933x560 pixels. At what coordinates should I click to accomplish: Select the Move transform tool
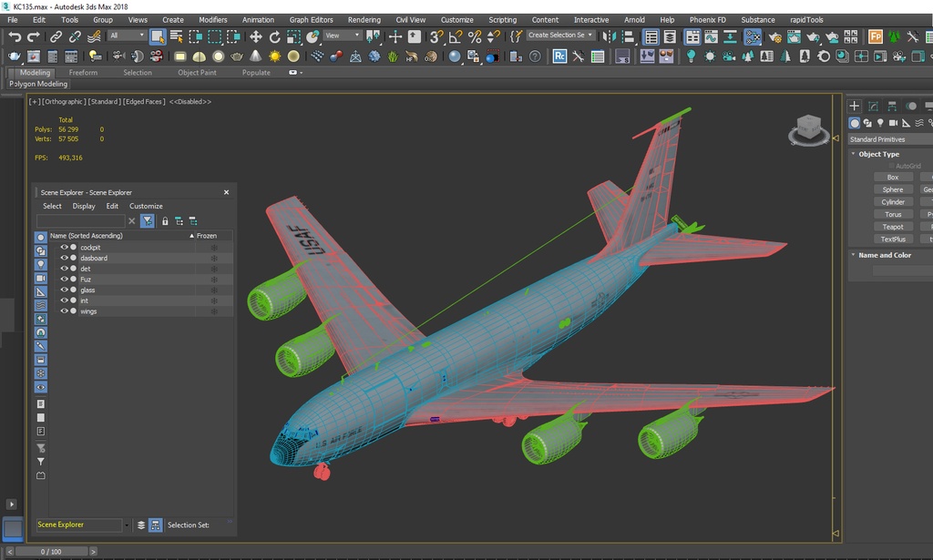(x=255, y=36)
